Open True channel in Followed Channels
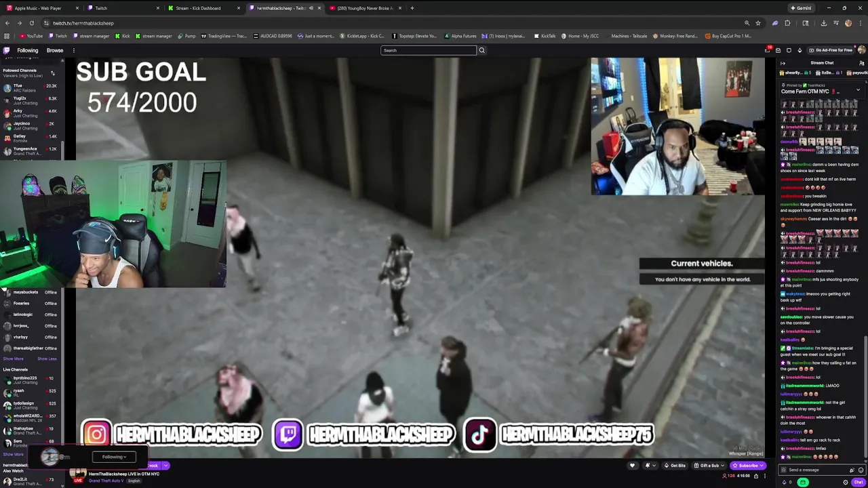The image size is (868, 488). click(30, 88)
